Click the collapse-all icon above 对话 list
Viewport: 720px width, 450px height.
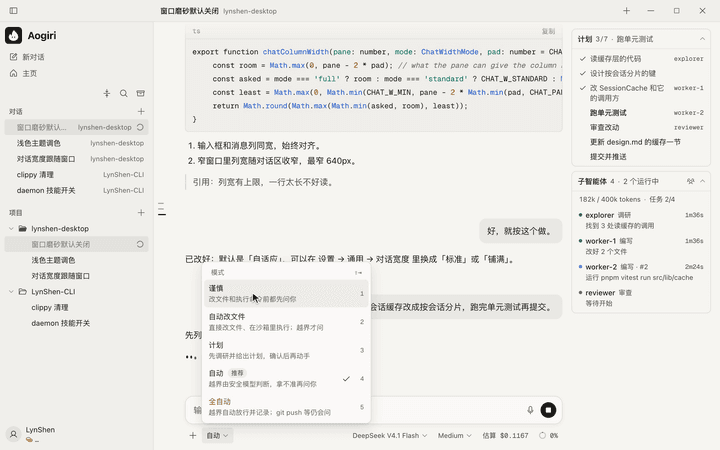pos(107,93)
